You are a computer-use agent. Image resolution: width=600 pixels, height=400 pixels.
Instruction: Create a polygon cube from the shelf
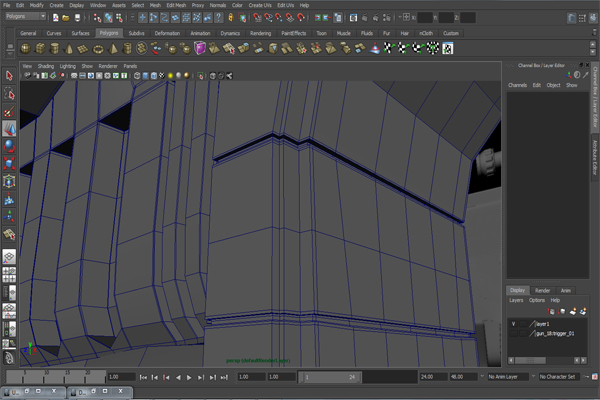[40, 49]
